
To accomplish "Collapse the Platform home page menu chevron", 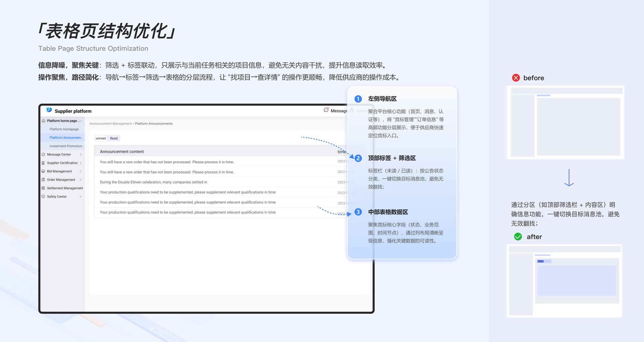I will point(80,121).
